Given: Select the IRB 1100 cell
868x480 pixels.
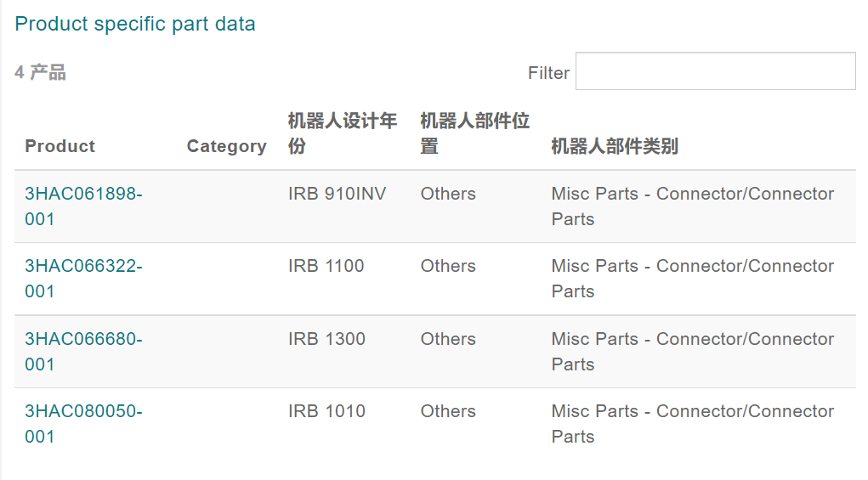Looking at the screenshot, I should click(326, 266).
